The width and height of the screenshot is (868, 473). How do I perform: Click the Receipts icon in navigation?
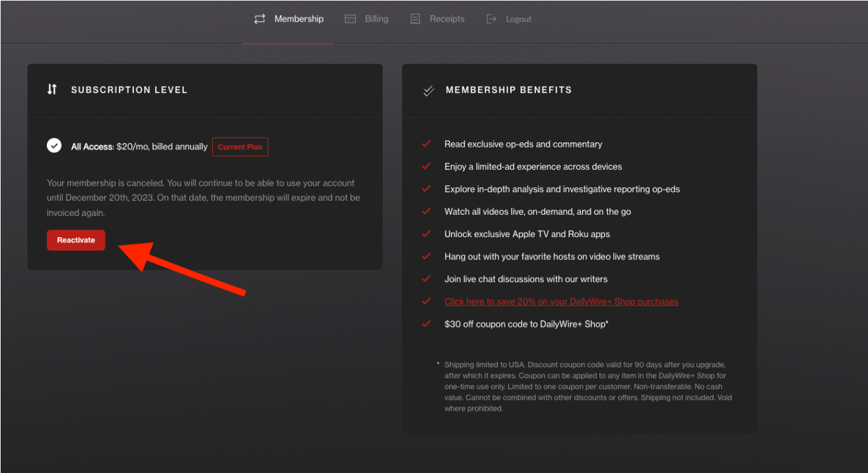click(415, 19)
